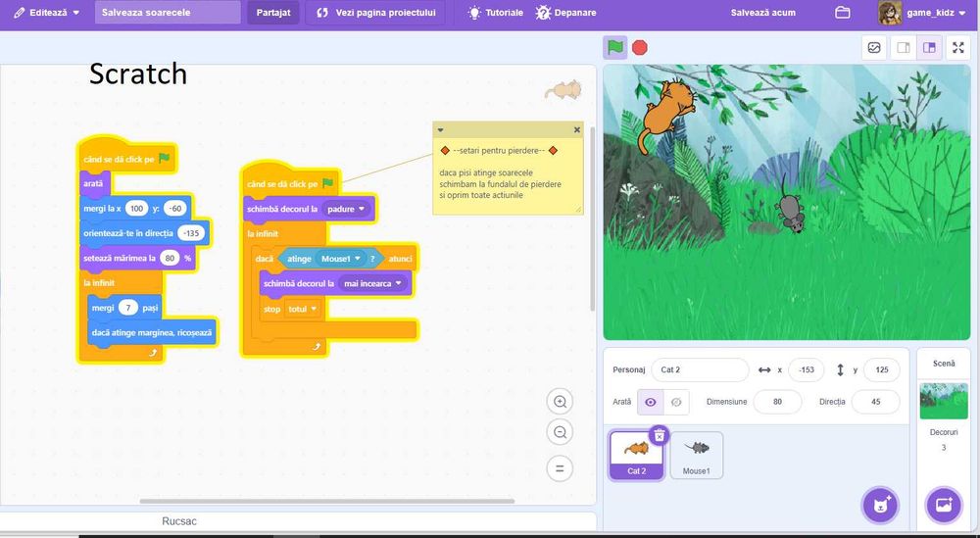Click the arată block
980x538 pixels.
click(x=95, y=183)
